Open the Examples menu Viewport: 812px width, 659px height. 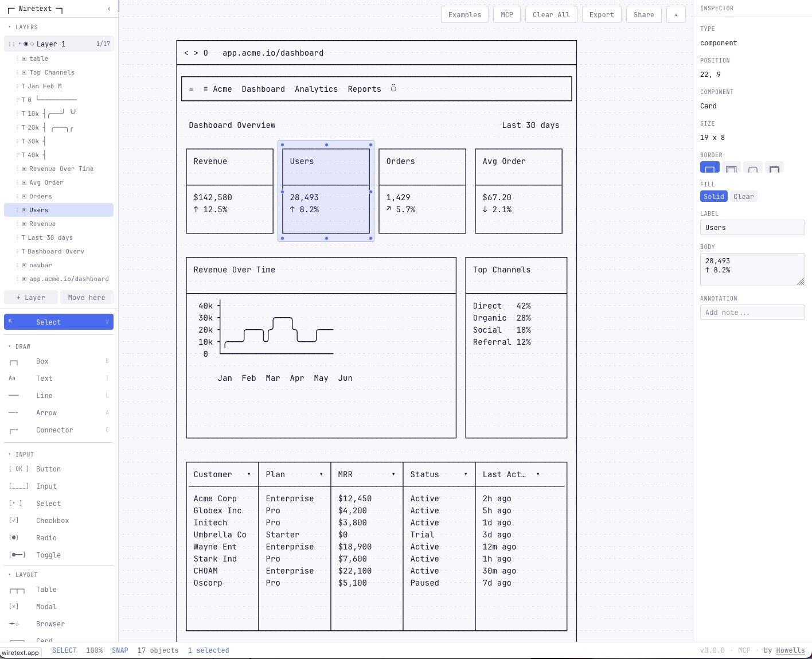point(464,15)
